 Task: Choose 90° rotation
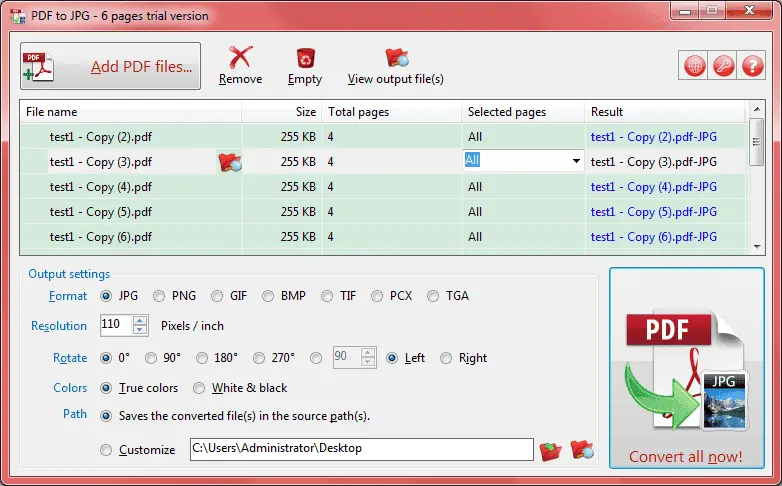151,358
